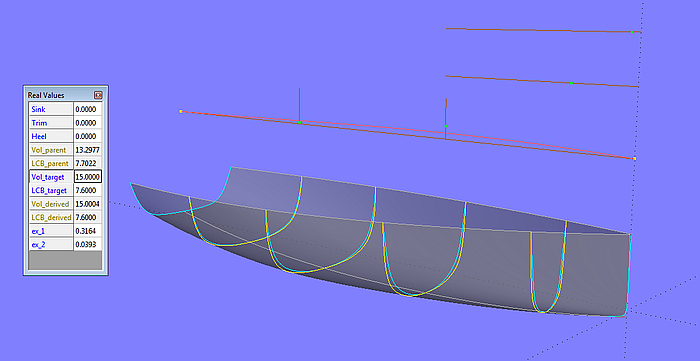Select the yellow point at the red curve's left end
Image resolution: width=700 pixels, height=361 pixels.
[181, 111]
